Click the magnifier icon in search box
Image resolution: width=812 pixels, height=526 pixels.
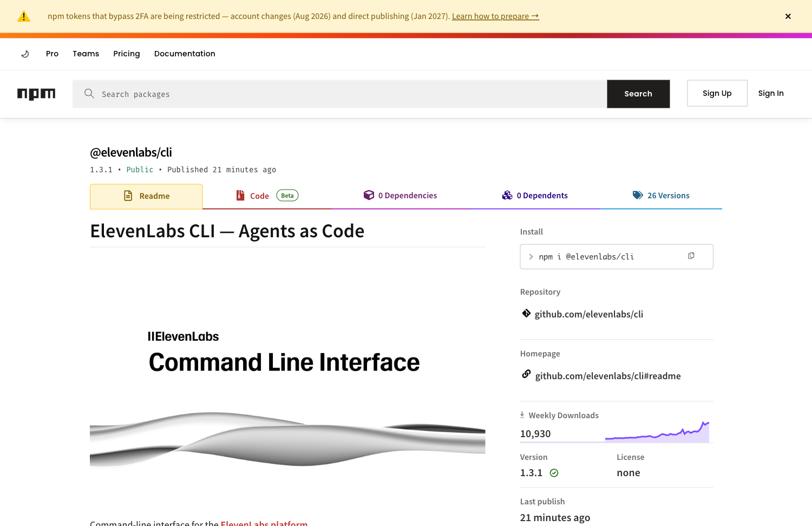pyautogui.click(x=89, y=94)
